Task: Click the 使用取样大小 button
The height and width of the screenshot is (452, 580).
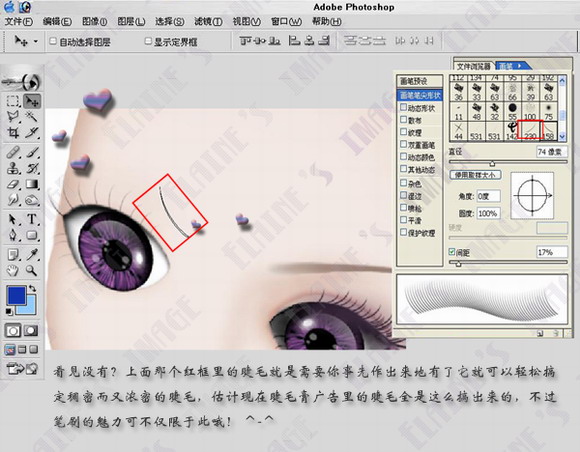Action: point(475,175)
